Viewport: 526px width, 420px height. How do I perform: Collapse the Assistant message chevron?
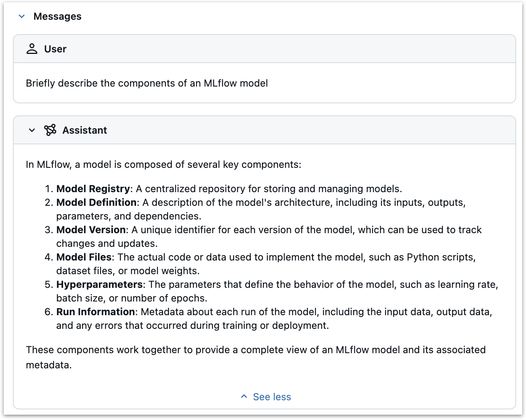click(32, 130)
